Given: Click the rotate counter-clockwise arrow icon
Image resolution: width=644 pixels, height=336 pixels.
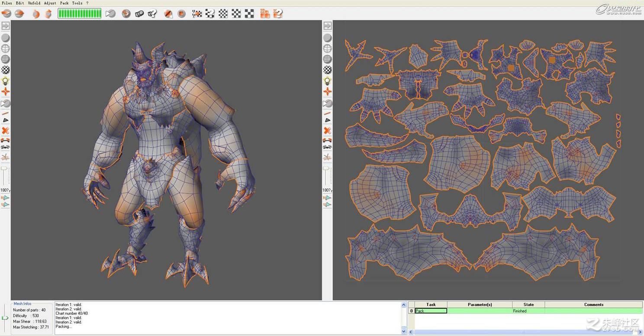Looking at the screenshot, I should click(x=36, y=14).
